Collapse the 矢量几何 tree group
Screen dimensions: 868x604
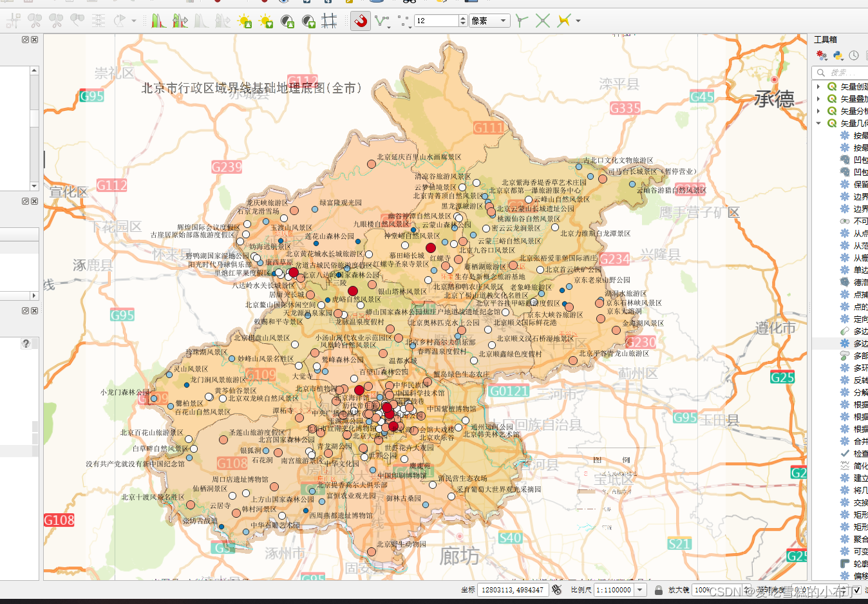pos(818,123)
